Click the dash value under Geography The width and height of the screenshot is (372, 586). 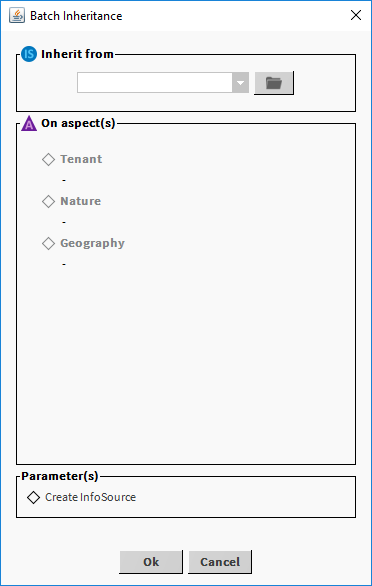(x=64, y=265)
